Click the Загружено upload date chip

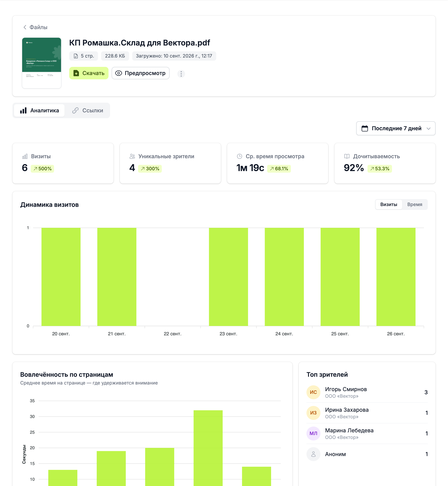174,56
